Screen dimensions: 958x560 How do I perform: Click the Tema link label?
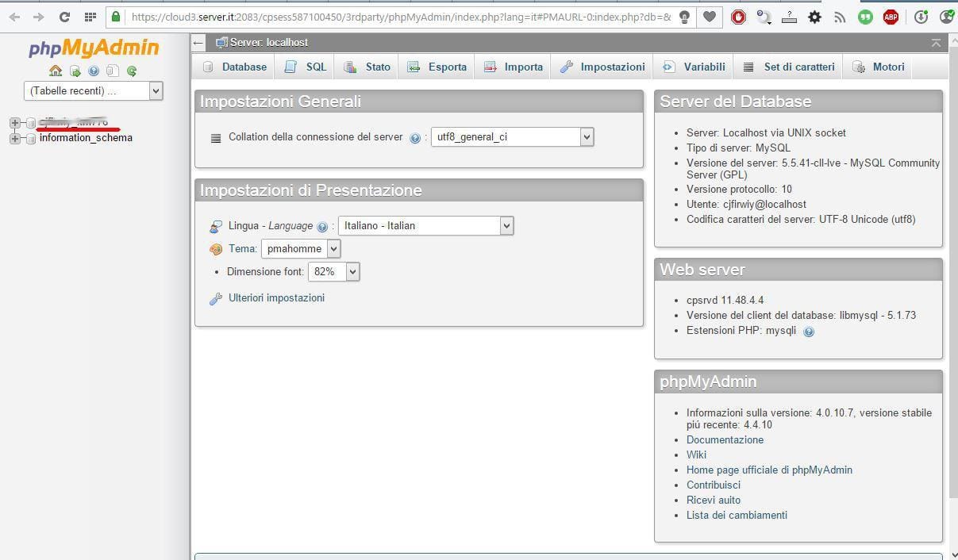241,249
